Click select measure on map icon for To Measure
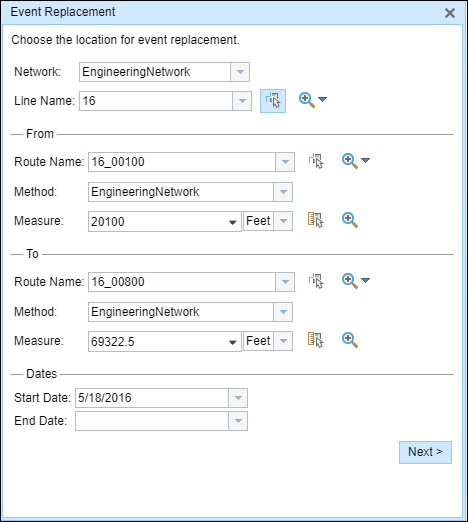 coord(316,340)
